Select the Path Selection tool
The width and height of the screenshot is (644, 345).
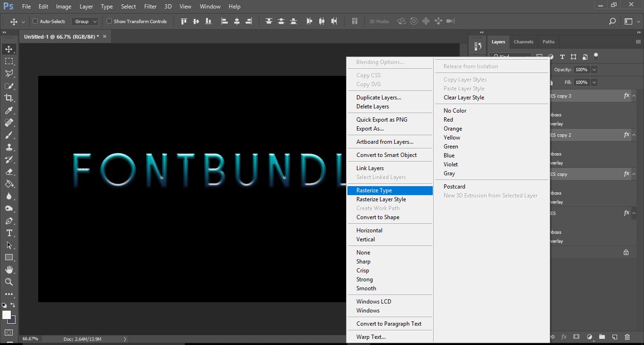pos(9,245)
